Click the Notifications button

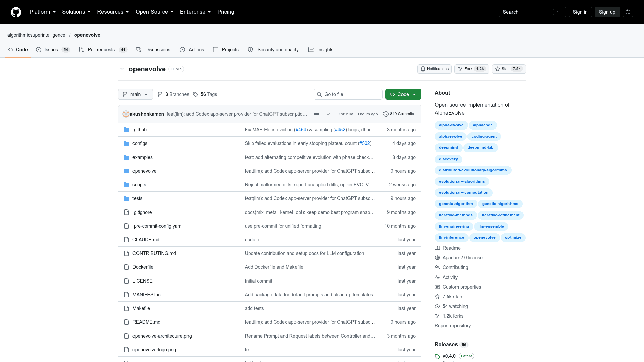(x=434, y=69)
